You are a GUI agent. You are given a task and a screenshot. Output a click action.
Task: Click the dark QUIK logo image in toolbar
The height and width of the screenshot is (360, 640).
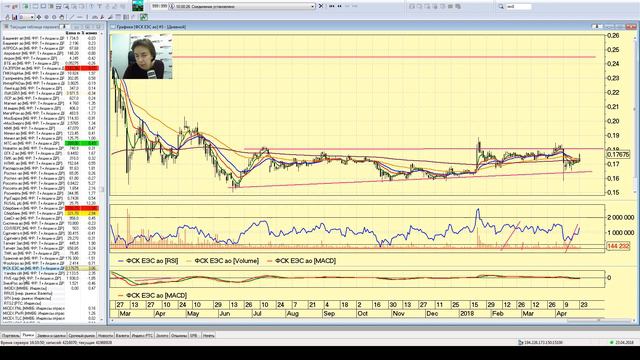[x=138, y=6]
